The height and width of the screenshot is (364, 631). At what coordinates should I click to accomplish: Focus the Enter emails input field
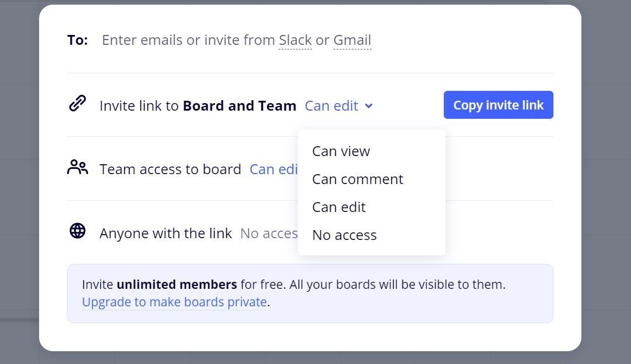pyautogui.click(x=187, y=40)
